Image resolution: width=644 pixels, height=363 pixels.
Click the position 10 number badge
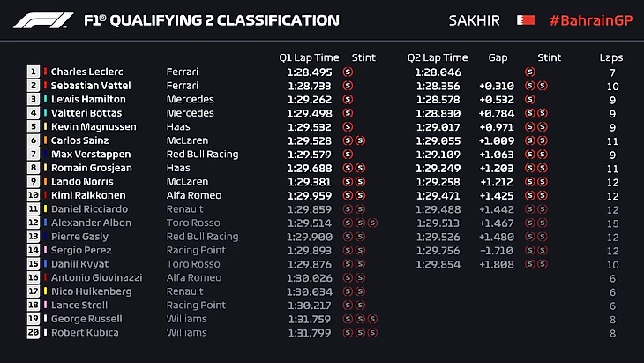pyautogui.click(x=34, y=195)
